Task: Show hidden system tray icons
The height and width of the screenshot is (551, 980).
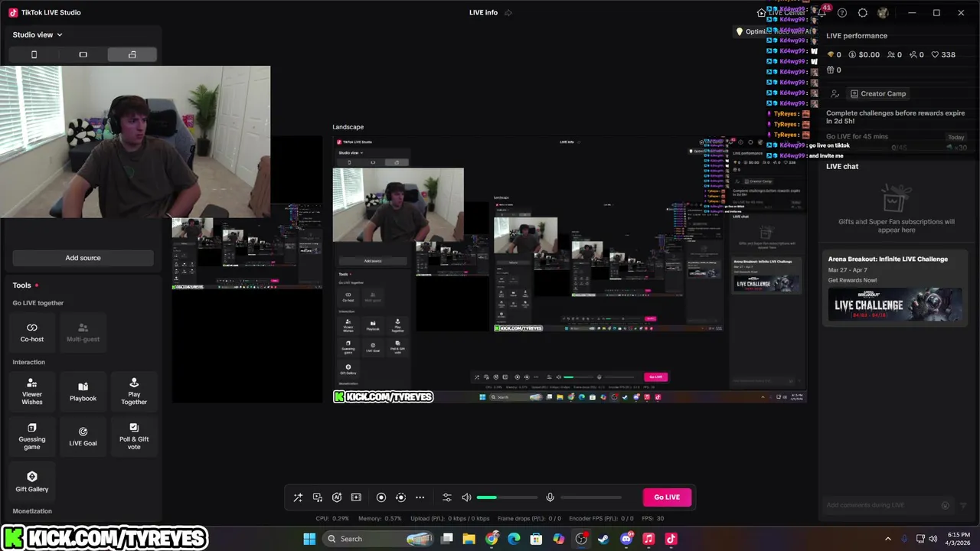Action: point(888,539)
